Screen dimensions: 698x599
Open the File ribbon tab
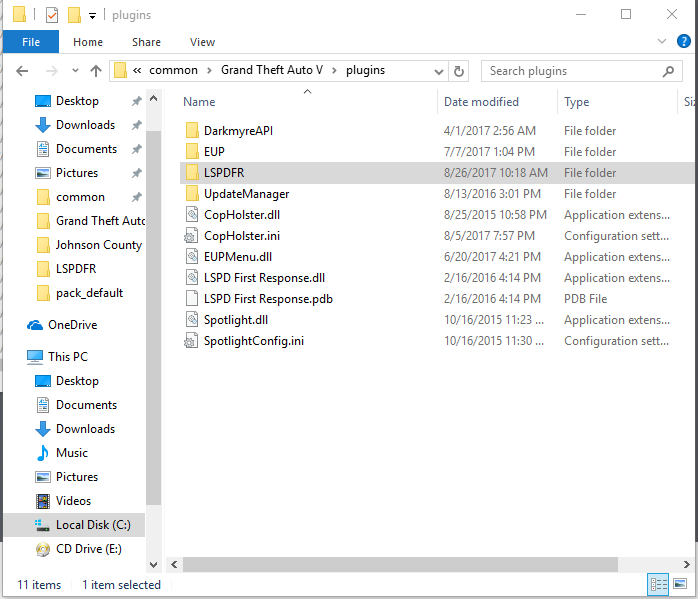[31, 42]
